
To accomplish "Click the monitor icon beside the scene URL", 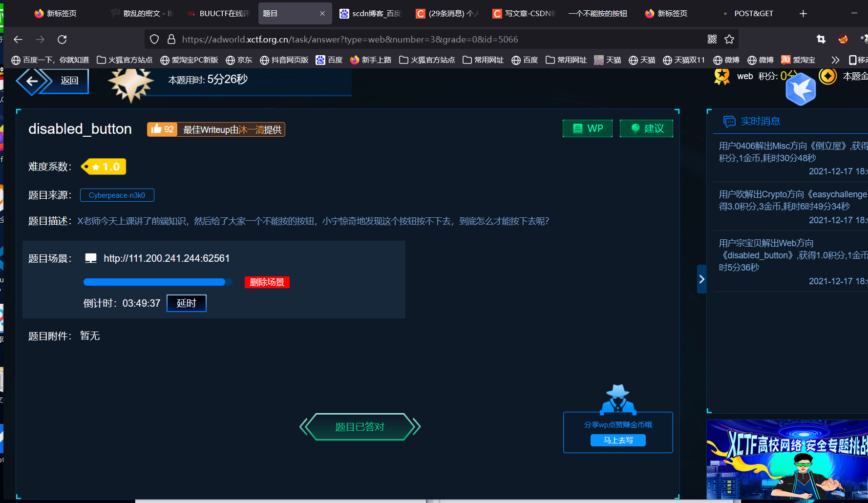I will pyautogui.click(x=91, y=258).
